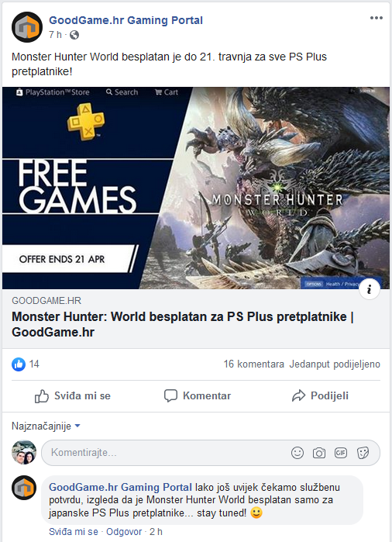
Task: View "Jedanput podijeljeno" share details
Action: (x=335, y=364)
